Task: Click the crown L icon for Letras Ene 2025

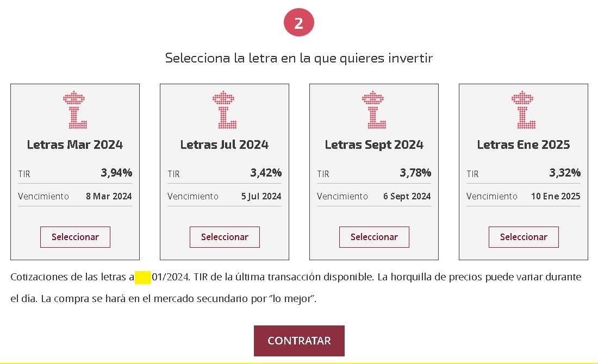Action: click(x=524, y=110)
